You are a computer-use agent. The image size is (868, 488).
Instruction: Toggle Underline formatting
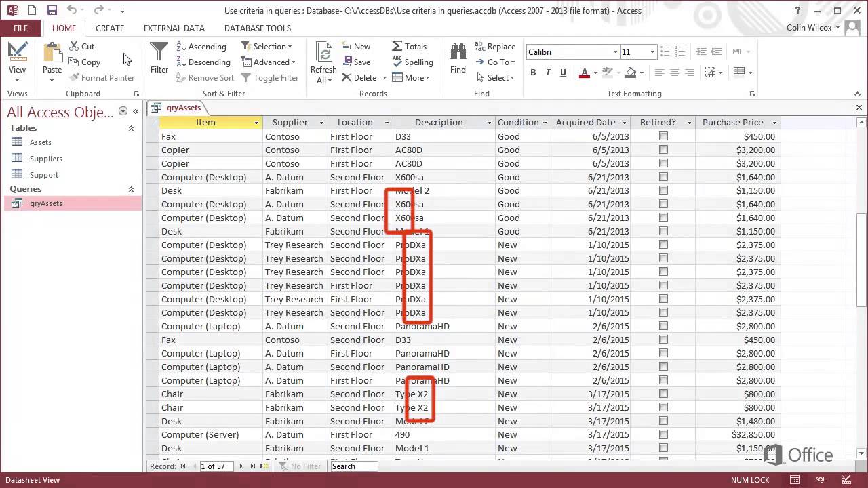(563, 73)
